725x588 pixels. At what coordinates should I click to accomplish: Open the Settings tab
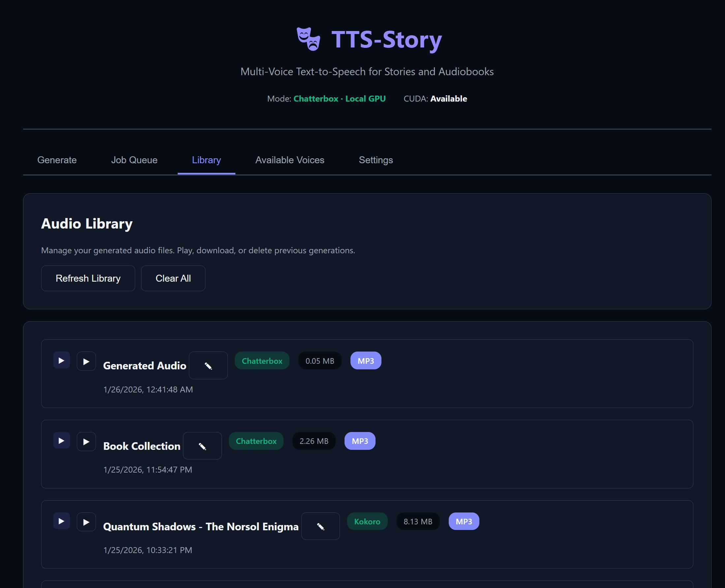point(376,160)
